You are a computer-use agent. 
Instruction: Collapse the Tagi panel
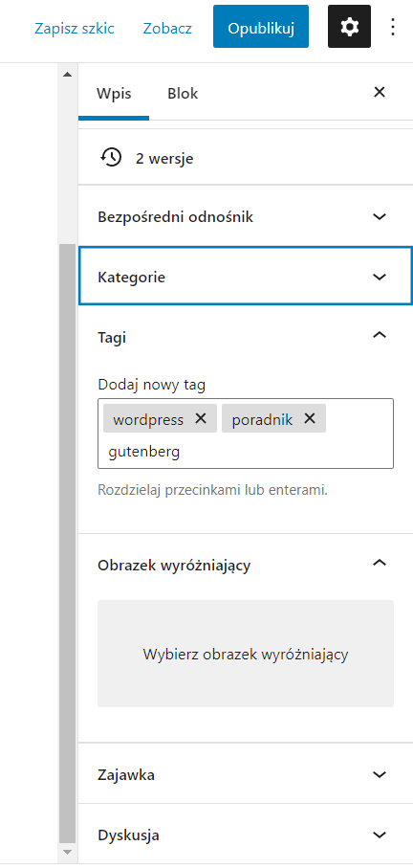click(246, 336)
